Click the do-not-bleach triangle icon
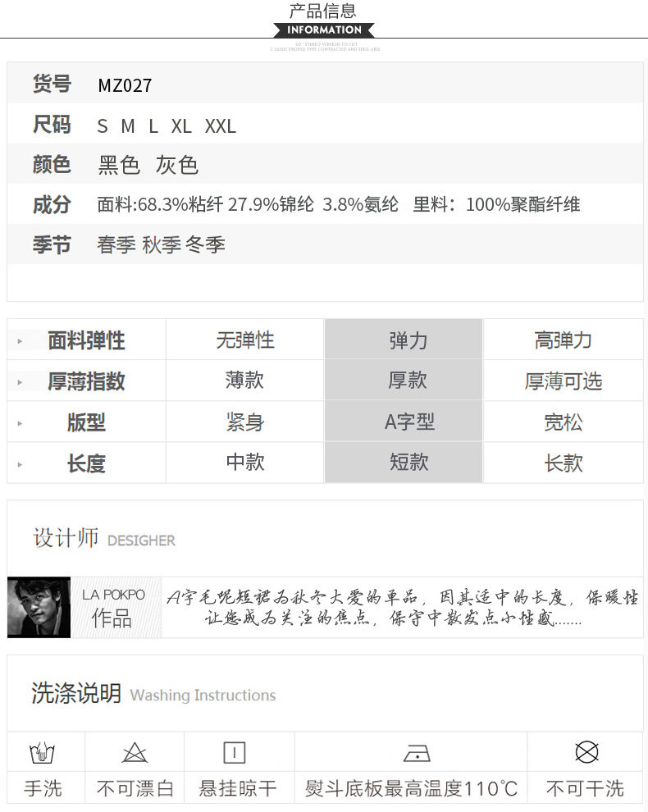The height and width of the screenshot is (812, 648). point(135,752)
